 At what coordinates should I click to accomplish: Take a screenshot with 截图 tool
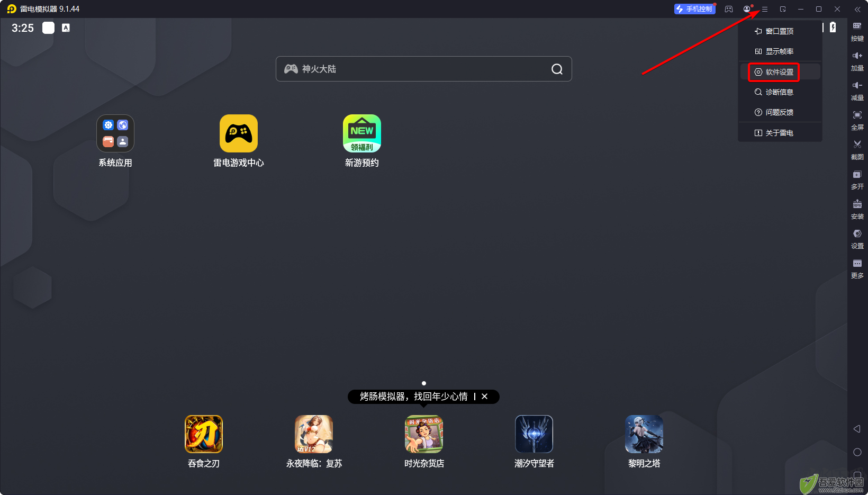pyautogui.click(x=857, y=150)
